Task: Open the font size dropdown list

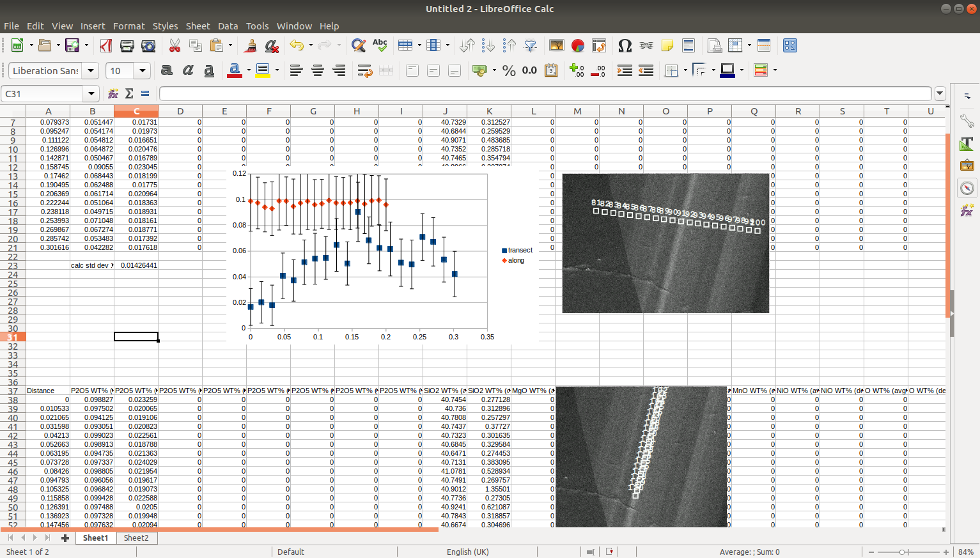Action: click(x=143, y=70)
